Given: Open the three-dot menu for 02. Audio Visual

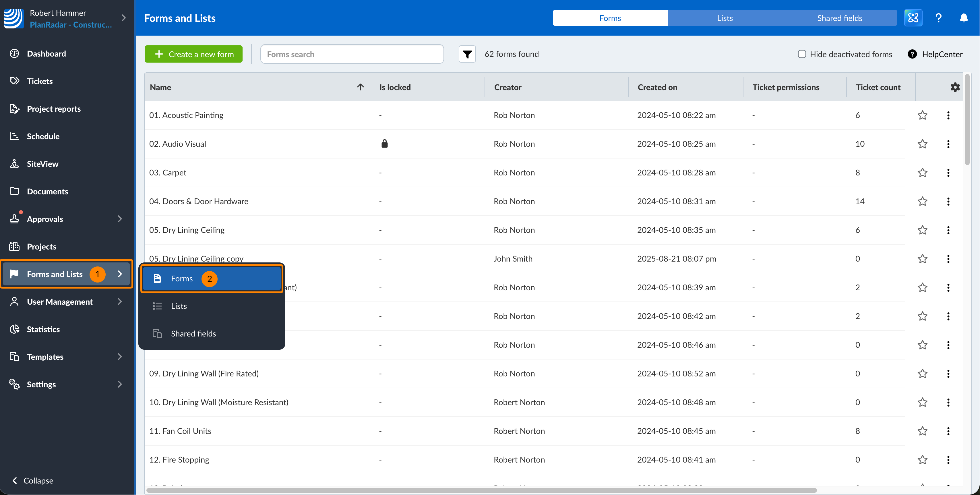Looking at the screenshot, I should pos(948,144).
